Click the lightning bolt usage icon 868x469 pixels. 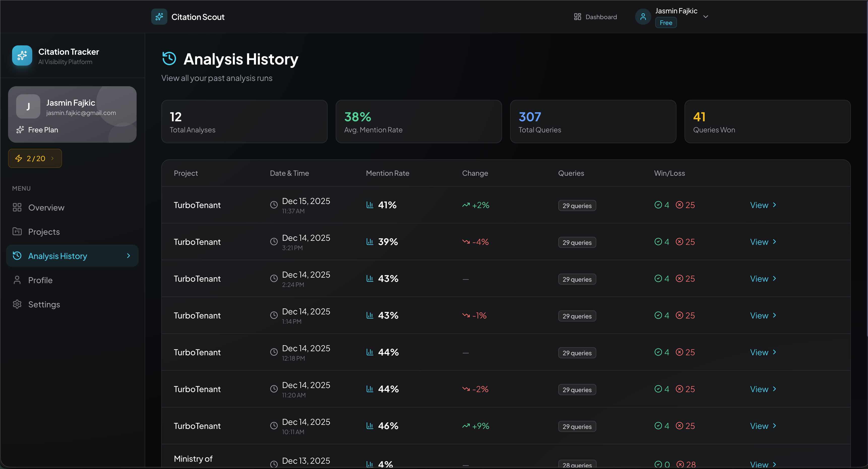pyautogui.click(x=19, y=158)
